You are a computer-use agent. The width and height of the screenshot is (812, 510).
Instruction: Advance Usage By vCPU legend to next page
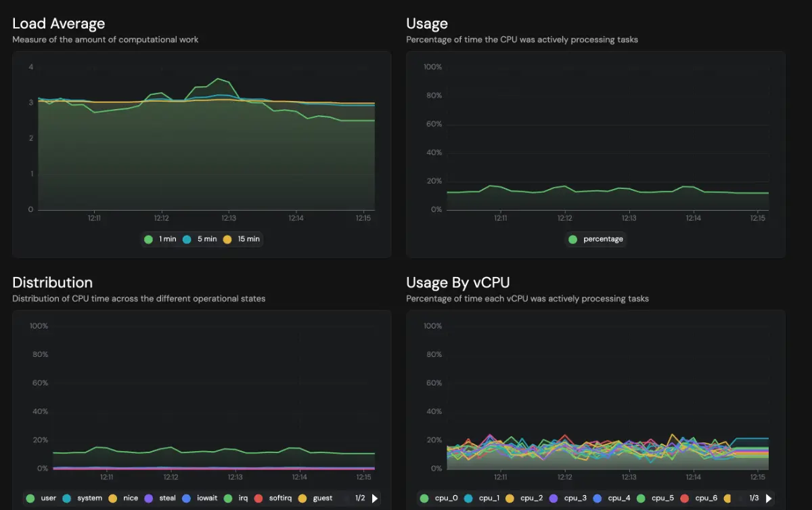(x=769, y=498)
